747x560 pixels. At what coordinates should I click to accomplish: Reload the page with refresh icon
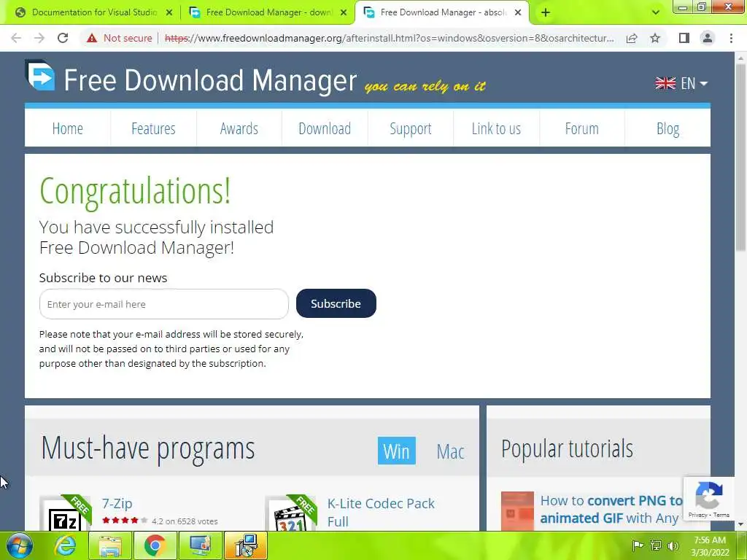click(63, 38)
